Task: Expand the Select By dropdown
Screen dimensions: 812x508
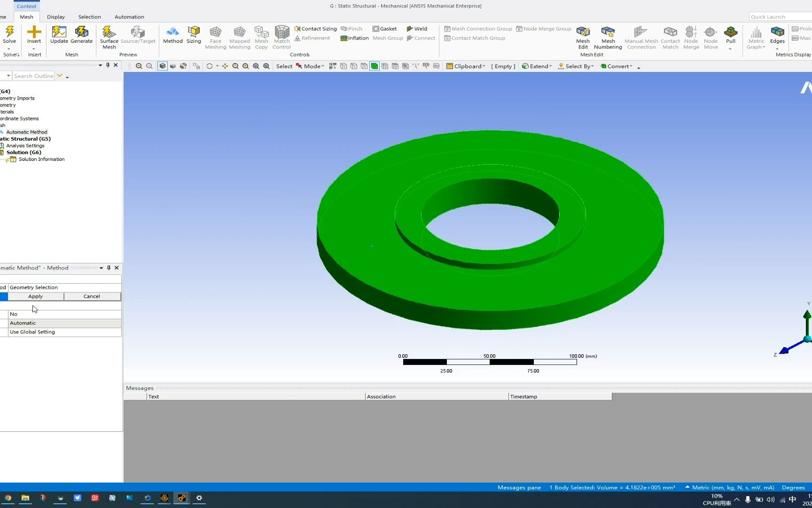Action: click(576, 66)
